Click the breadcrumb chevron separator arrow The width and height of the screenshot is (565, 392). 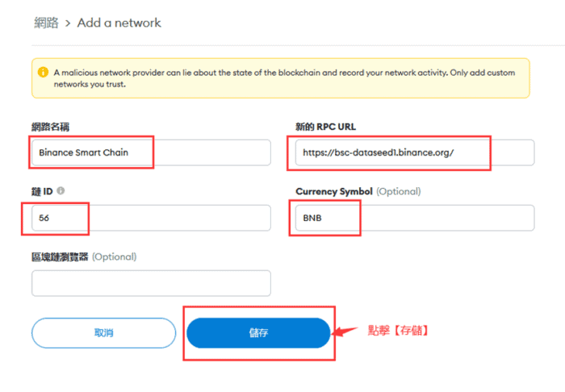[68, 23]
